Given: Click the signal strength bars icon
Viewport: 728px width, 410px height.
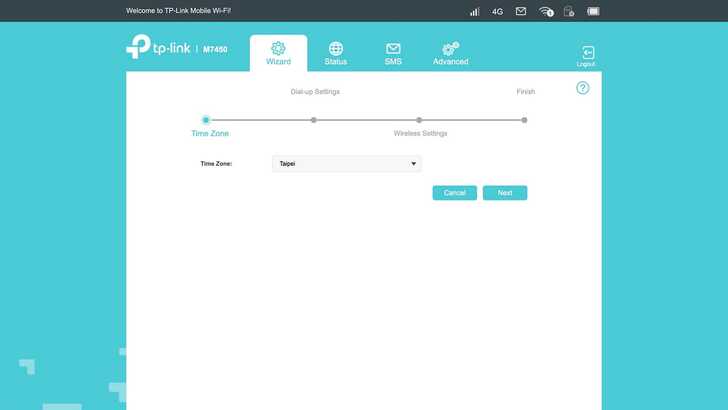Looking at the screenshot, I should [474, 12].
